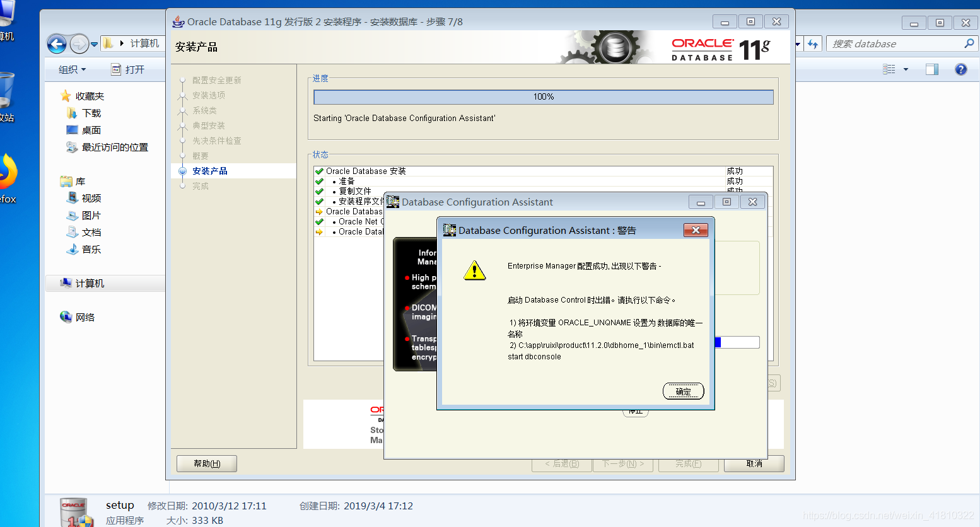Toggle the preview pane icon in Explorer toolbar

click(931, 69)
